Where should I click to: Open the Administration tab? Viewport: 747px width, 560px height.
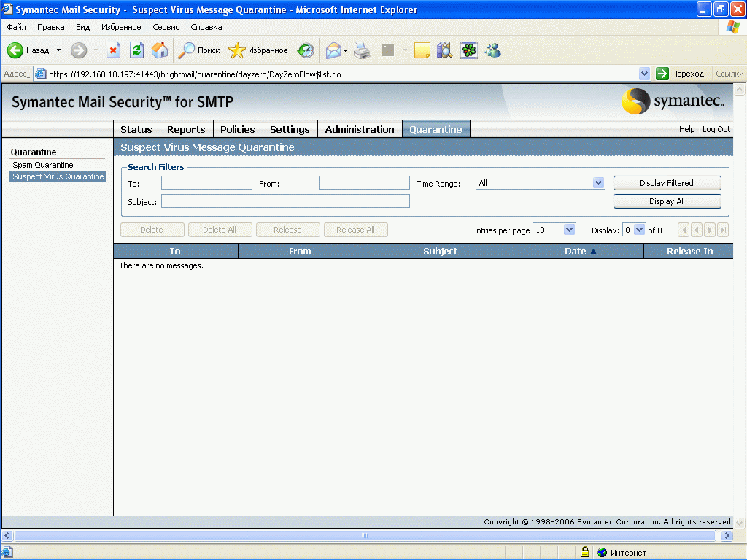click(x=359, y=129)
